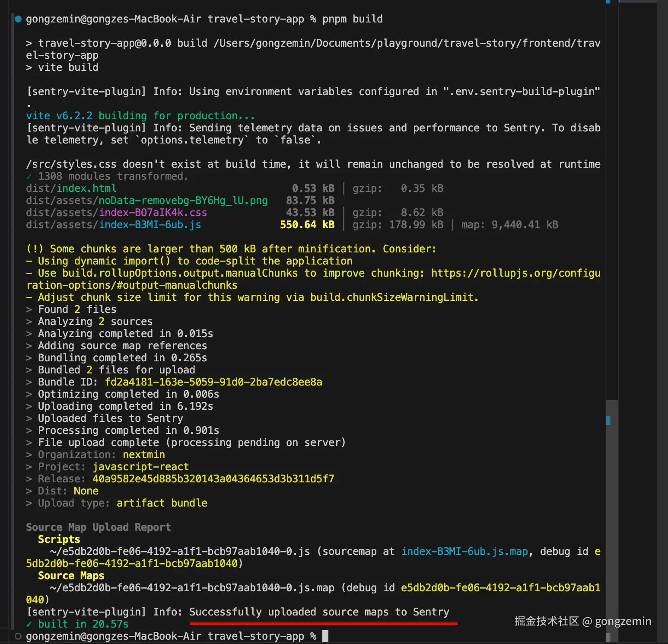Click the 'pnpm build' command text
668x644 pixels.
click(x=353, y=19)
